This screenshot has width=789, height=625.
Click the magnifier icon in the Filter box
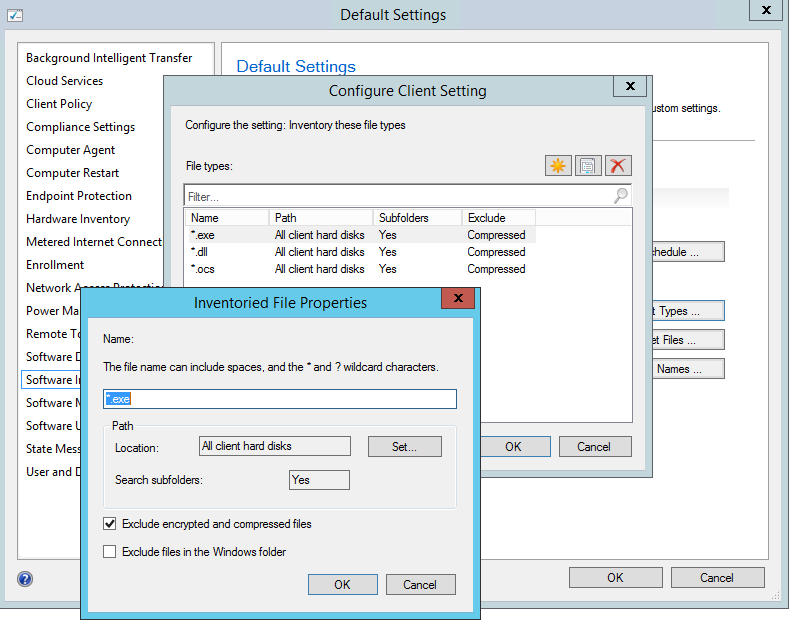point(621,195)
